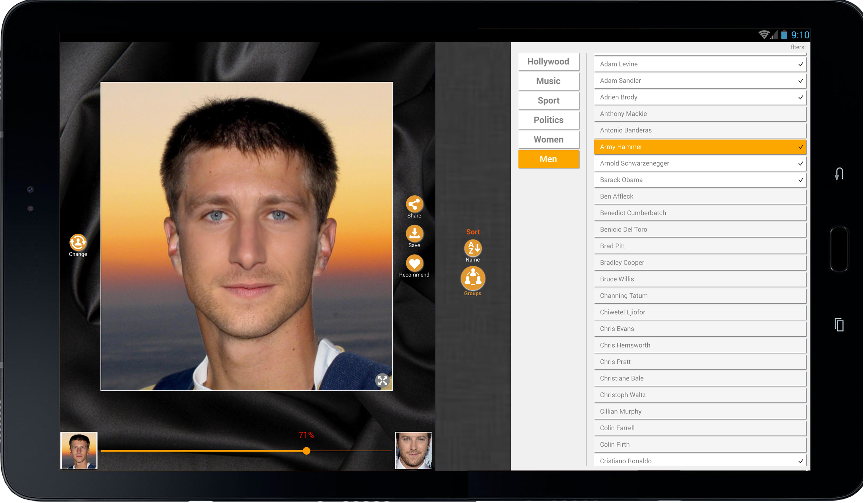
Task: Choose Antonio Banderas from list
Action: coord(700,130)
